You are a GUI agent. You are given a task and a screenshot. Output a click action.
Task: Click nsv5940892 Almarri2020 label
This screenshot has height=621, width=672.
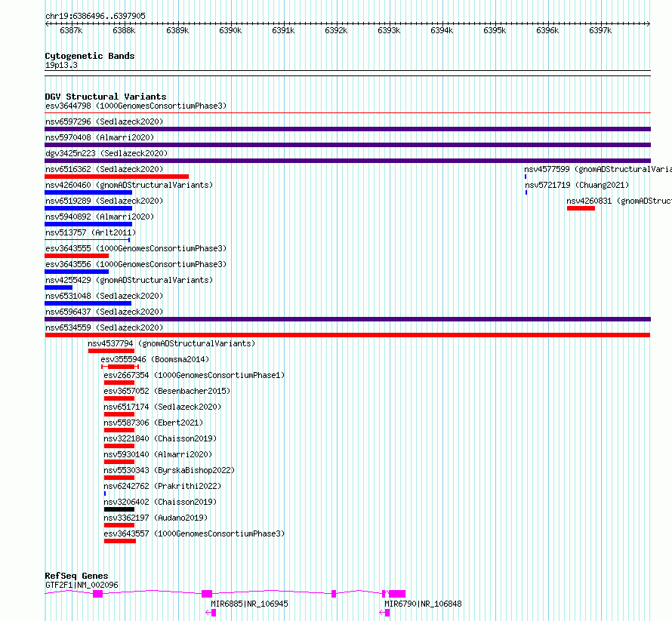coord(100,217)
